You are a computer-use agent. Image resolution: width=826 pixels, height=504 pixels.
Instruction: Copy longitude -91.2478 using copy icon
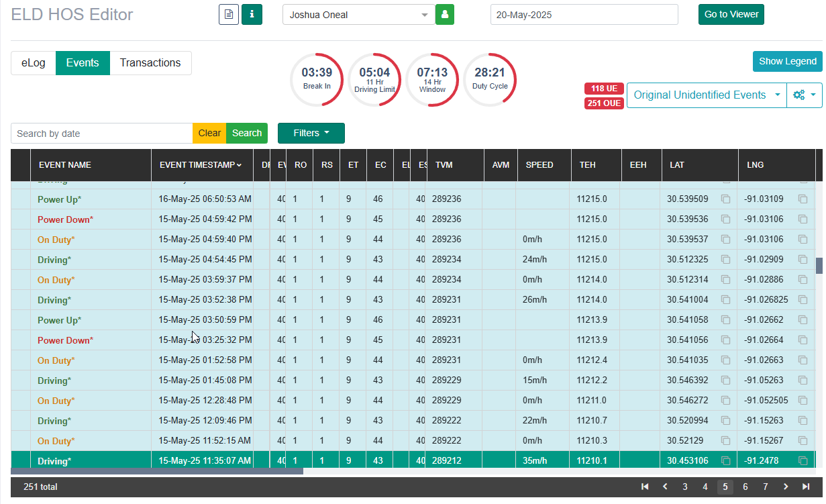[803, 461]
